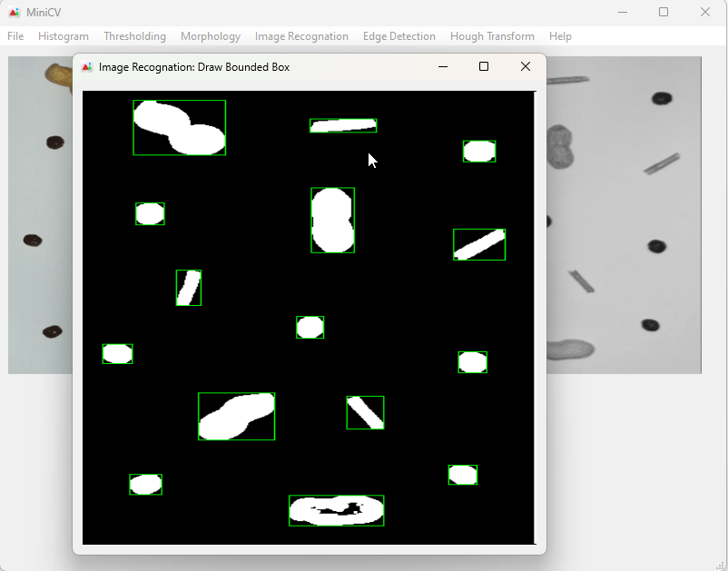Close the Draw Bounded Box window
Screen dimensions: 728x571
525,66
